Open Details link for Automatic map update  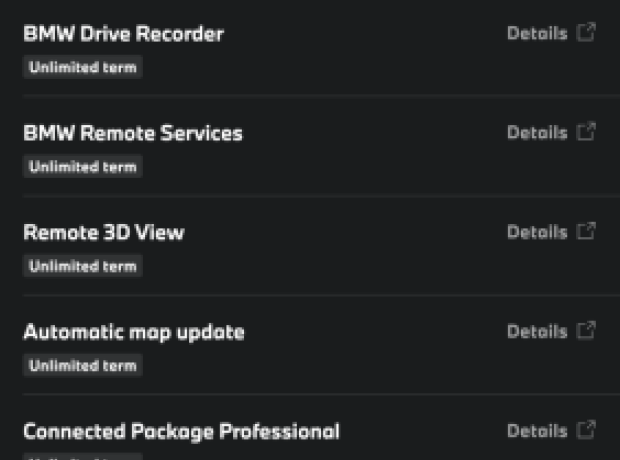[537, 331]
